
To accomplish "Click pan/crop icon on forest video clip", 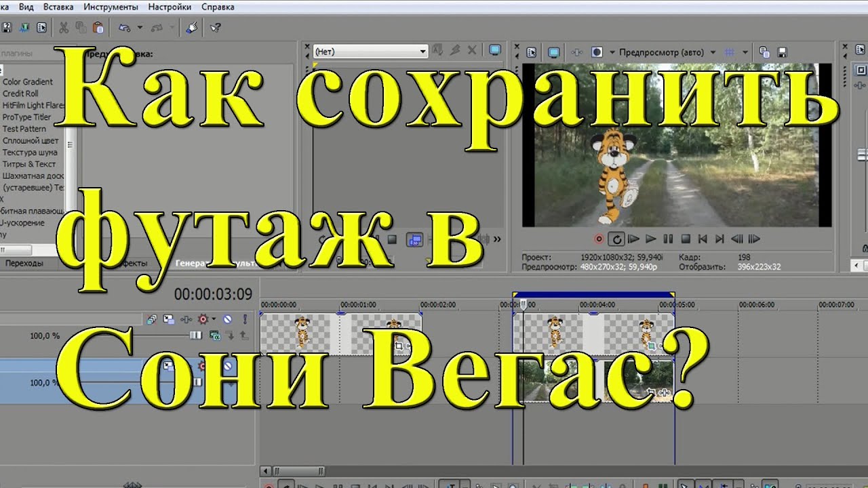I will 652,392.
